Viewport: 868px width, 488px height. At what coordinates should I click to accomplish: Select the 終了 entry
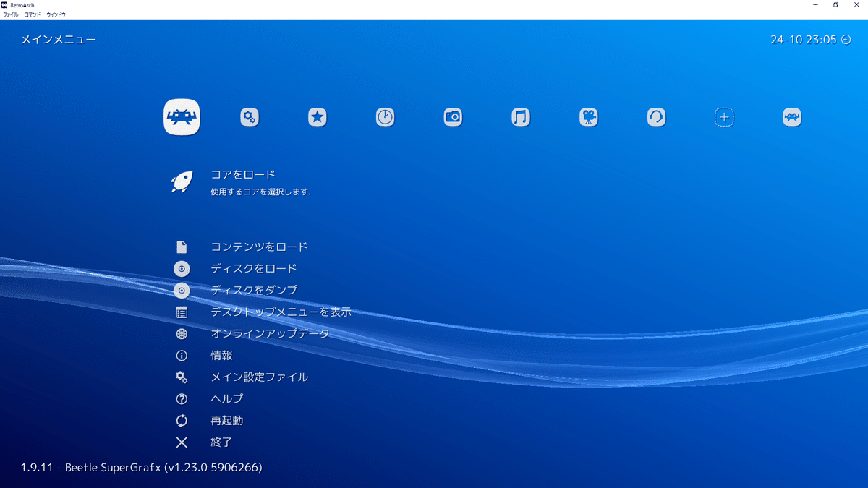point(221,442)
